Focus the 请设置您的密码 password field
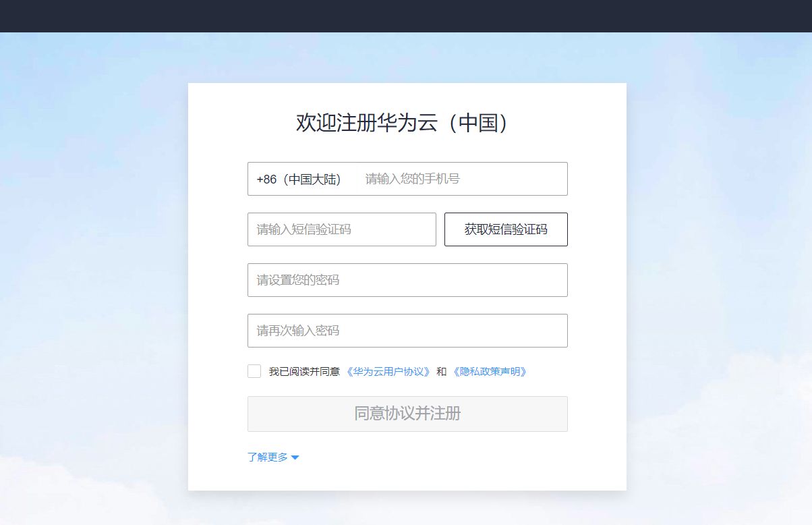 (407, 279)
